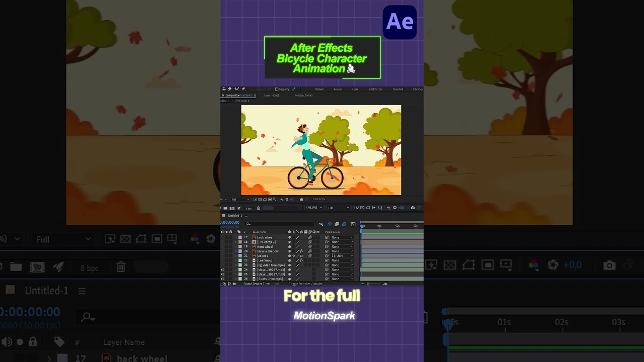Switch to the Default workspace
This screenshot has height=362, width=644.
click(x=319, y=89)
